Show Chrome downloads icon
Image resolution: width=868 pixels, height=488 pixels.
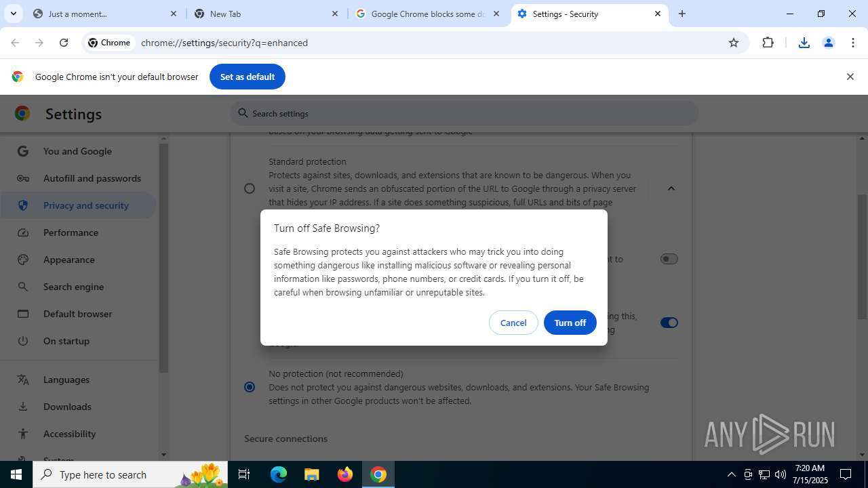pyautogui.click(x=804, y=43)
